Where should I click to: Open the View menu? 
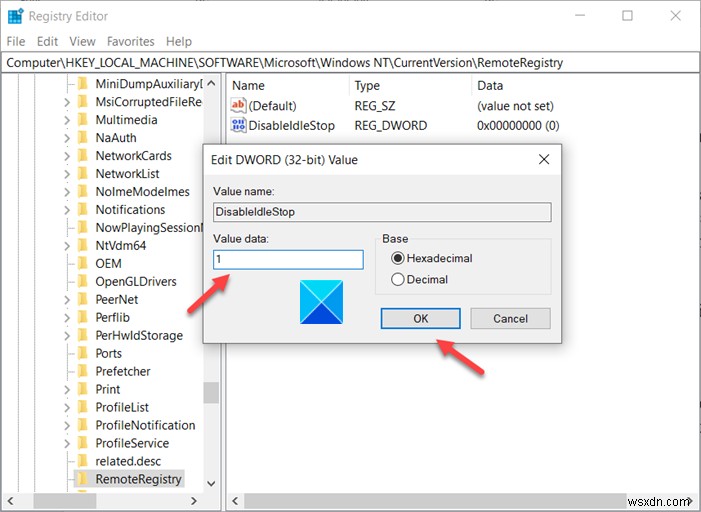coord(82,42)
